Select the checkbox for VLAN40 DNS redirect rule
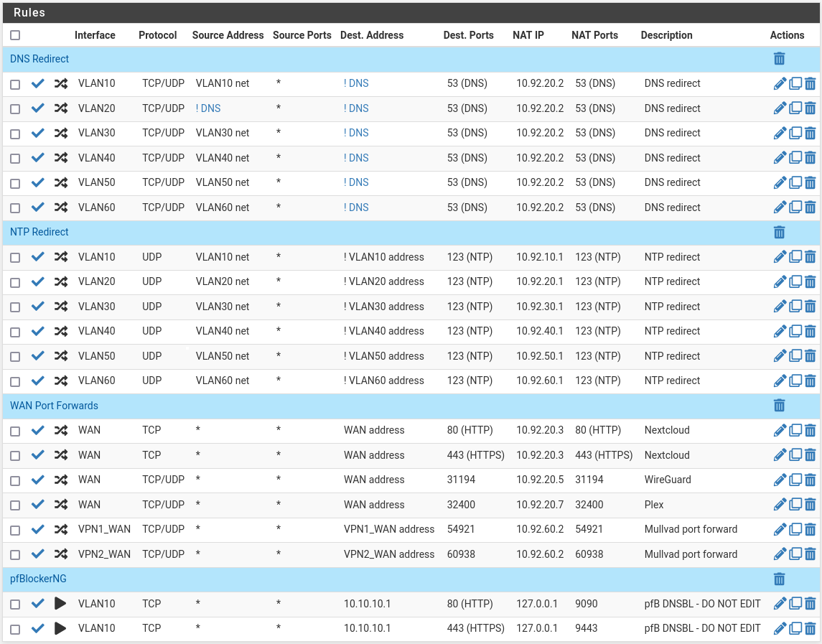The width and height of the screenshot is (822, 644). 15,159
